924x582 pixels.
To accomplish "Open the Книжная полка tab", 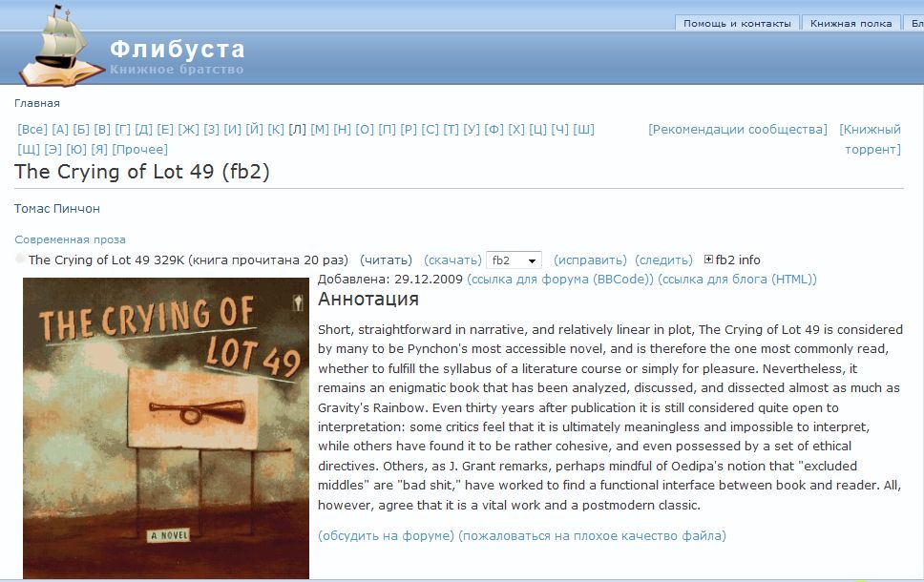I will pos(850,24).
